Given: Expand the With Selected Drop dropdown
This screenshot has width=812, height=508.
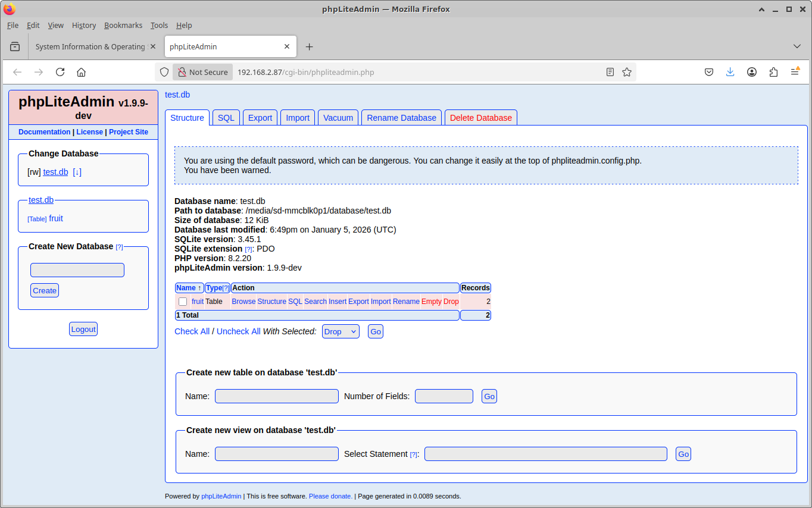Looking at the screenshot, I should tap(341, 331).
